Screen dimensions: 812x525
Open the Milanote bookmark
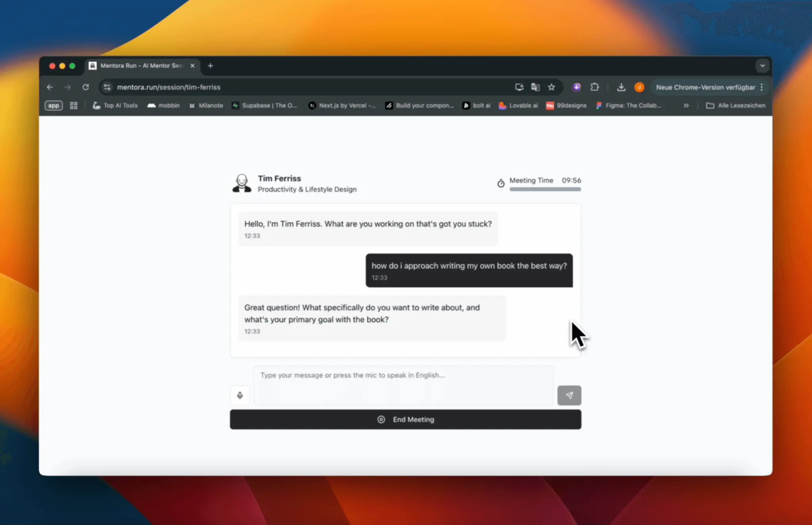(x=206, y=105)
